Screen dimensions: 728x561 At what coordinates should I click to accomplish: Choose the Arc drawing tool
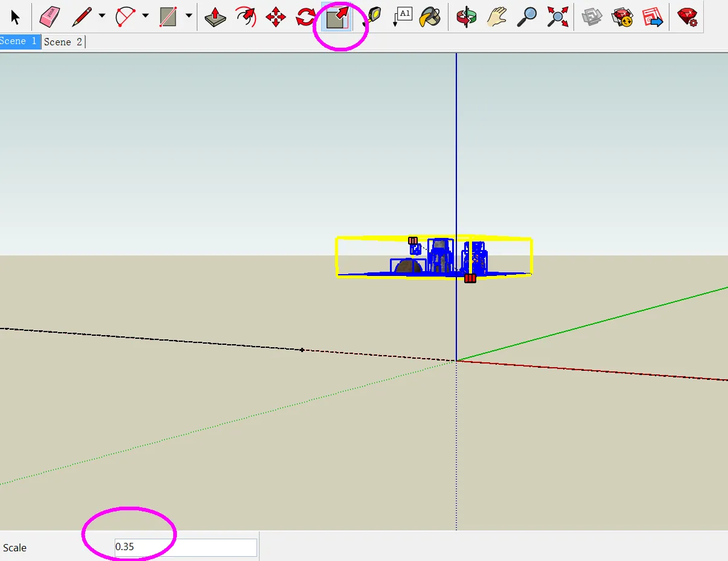[x=126, y=16]
